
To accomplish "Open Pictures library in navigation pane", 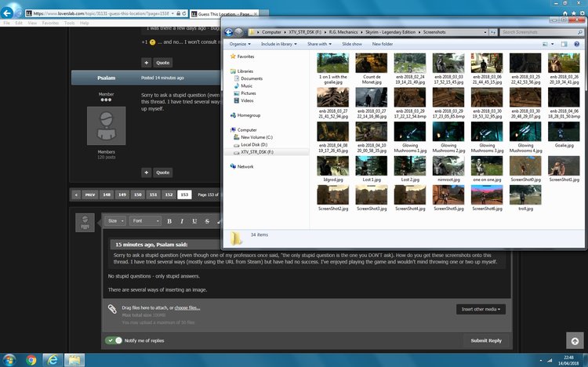I will [x=249, y=93].
